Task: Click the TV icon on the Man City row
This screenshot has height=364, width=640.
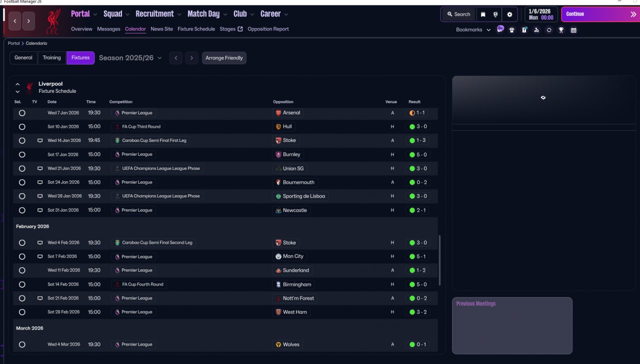Action: 40,257
